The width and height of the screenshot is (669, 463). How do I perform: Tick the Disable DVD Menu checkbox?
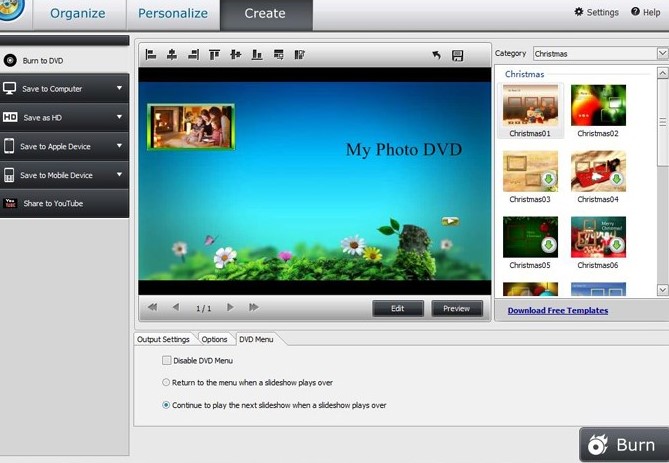[x=166, y=360]
